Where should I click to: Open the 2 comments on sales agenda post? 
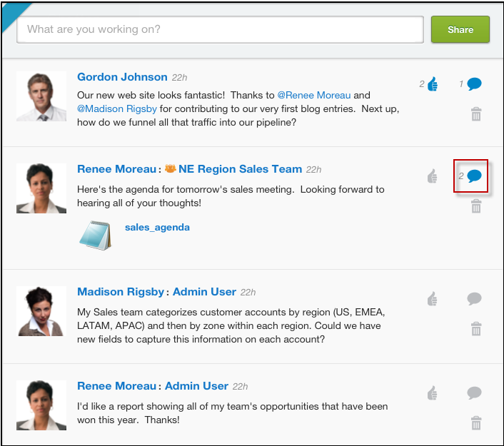pos(474,176)
